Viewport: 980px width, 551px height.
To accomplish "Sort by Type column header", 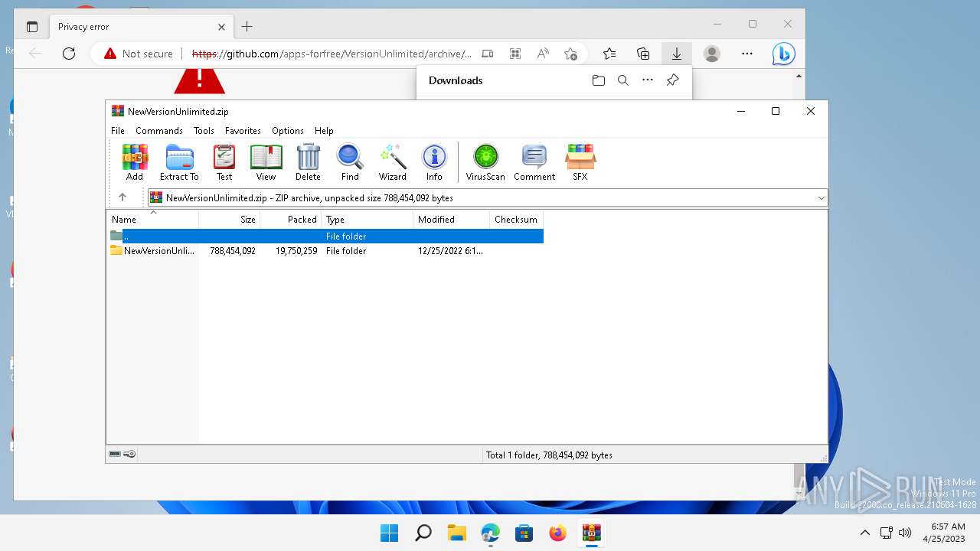I will (367, 219).
